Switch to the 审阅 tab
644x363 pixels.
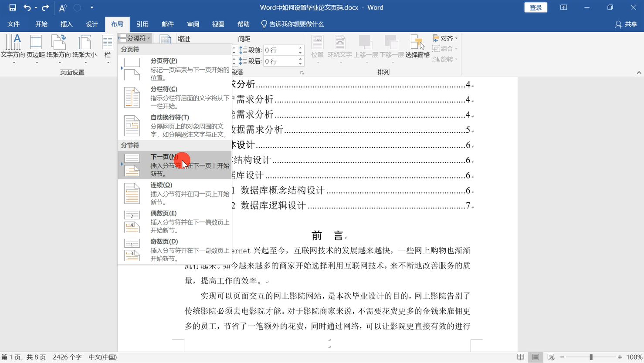point(193,24)
